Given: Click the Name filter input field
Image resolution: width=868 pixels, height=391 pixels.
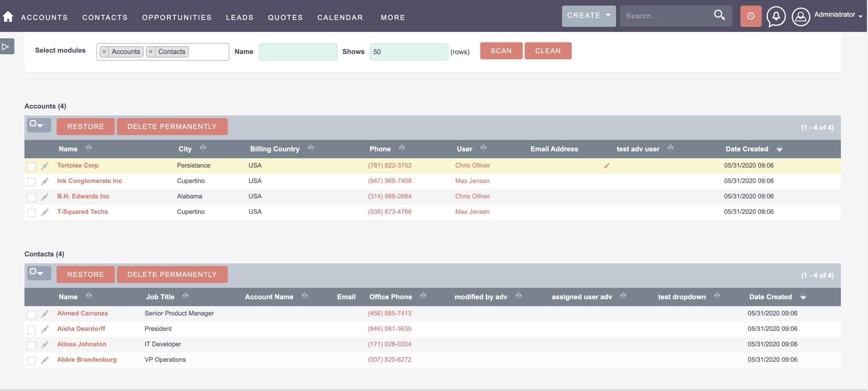Looking at the screenshot, I should pos(298,52).
